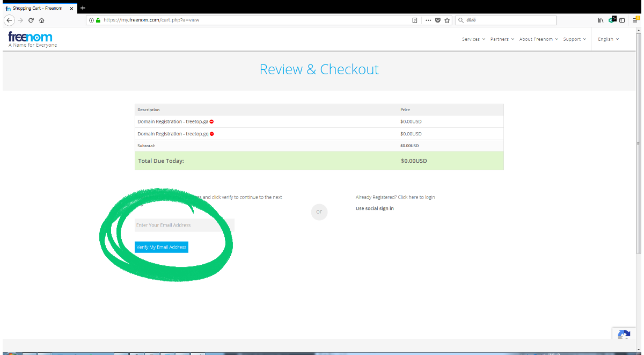Expand the Partners menu
The height and width of the screenshot is (355, 644).
[x=502, y=39]
